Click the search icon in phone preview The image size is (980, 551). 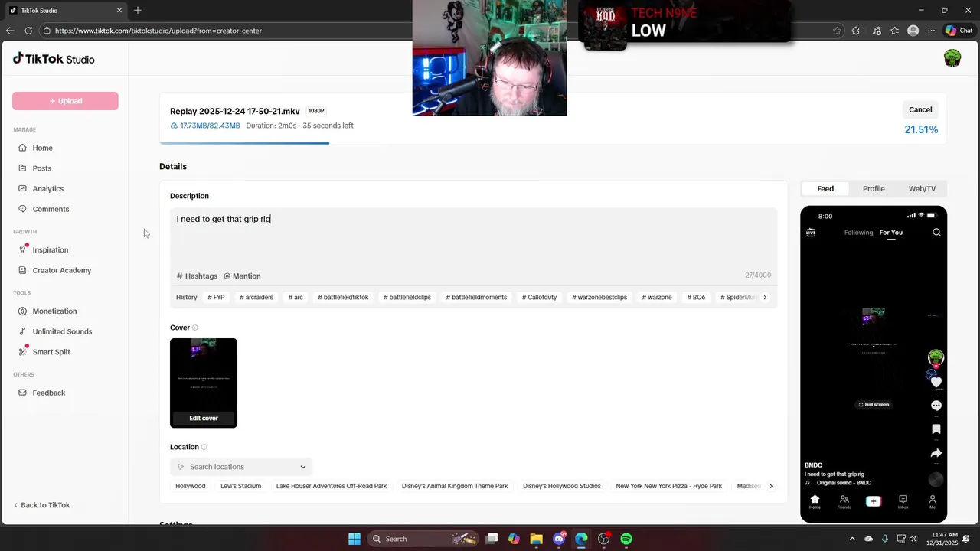coord(936,233)
